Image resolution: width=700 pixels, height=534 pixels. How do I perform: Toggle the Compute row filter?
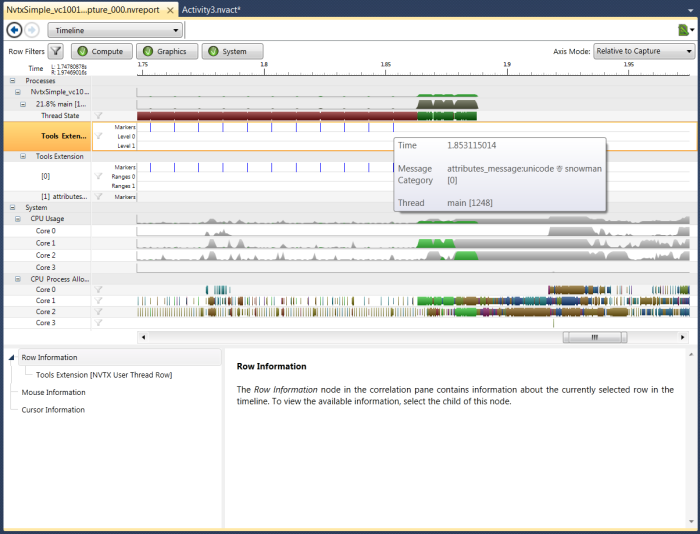(x=101, y=51)
